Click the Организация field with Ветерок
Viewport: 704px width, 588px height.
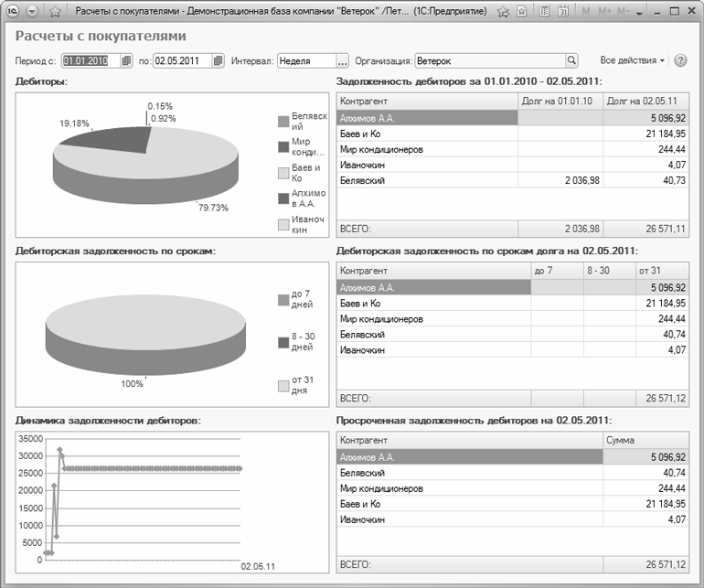[490, 60]
